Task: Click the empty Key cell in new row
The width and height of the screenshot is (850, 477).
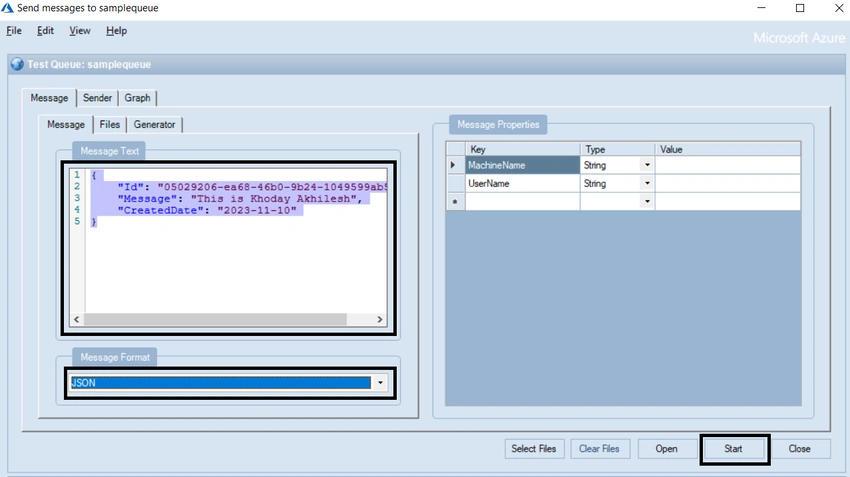Action: (x=522, y=201)
